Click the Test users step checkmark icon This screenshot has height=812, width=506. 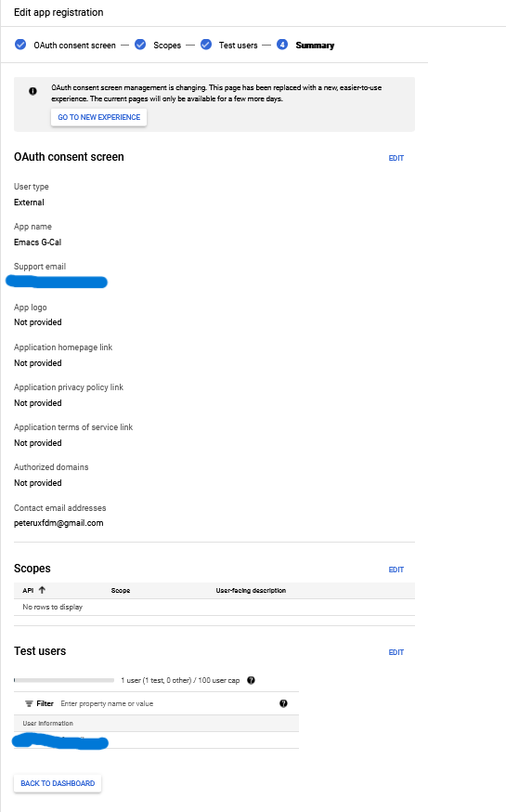pyautogui.click(x=206, y=45)
